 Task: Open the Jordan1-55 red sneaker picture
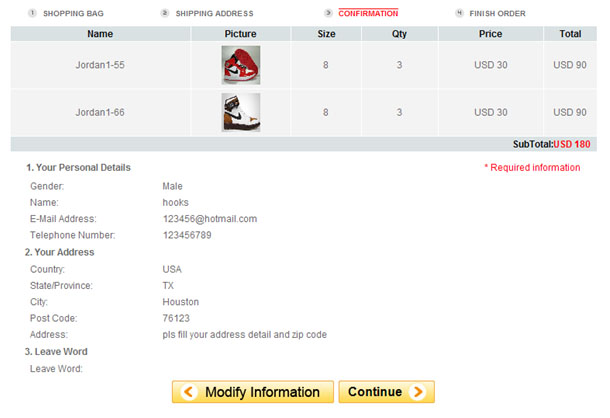(x=240, y=65)
